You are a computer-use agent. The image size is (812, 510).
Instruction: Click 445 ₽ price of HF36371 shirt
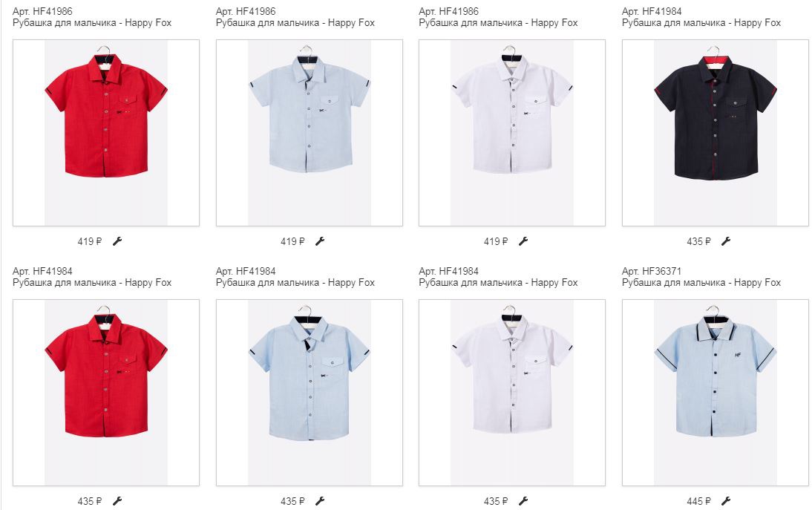(698, 501)
